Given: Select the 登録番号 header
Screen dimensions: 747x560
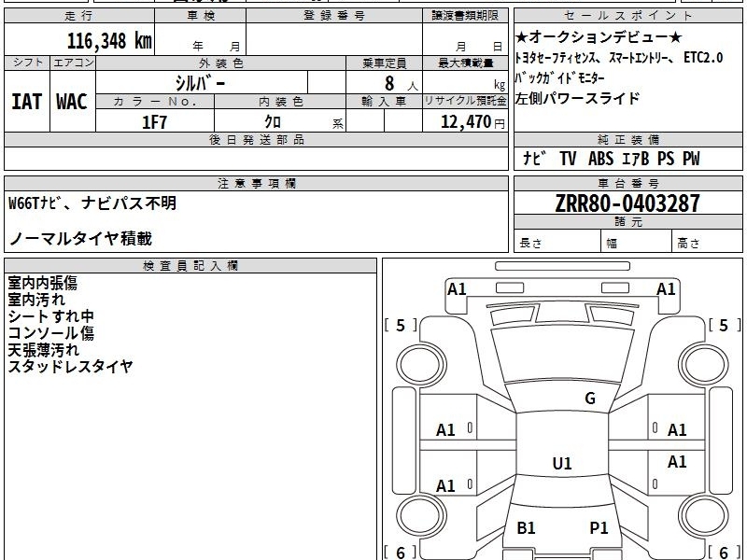Looking at the screenshot, I should [334, 16].
